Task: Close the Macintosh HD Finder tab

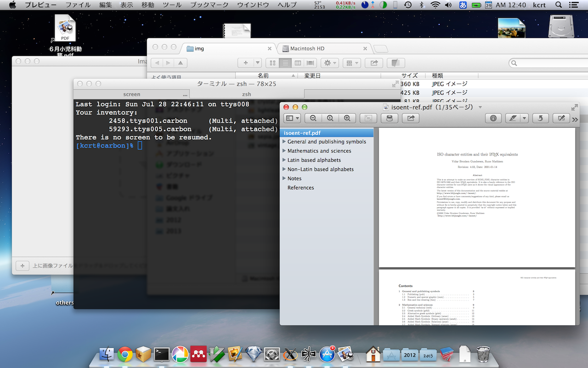Action: point(365,48)
